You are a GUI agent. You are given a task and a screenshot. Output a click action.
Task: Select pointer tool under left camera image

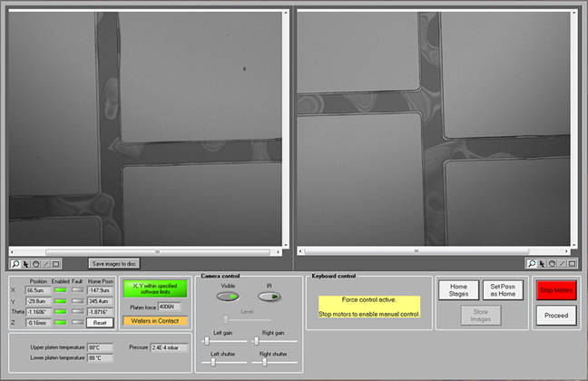(25, 264)
